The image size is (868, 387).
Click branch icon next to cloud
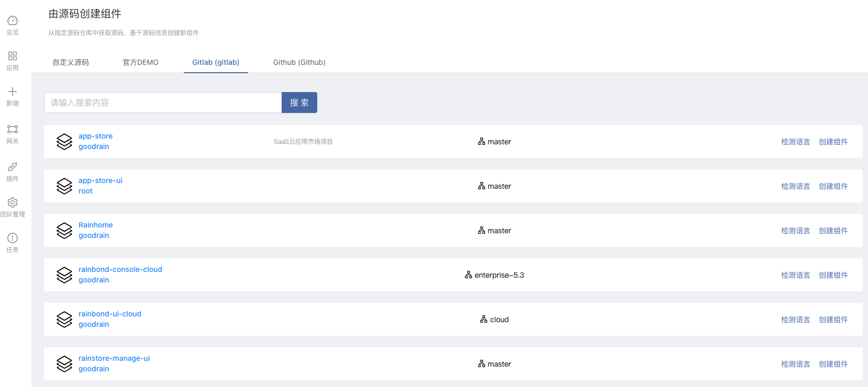click(x=484, y=320)
